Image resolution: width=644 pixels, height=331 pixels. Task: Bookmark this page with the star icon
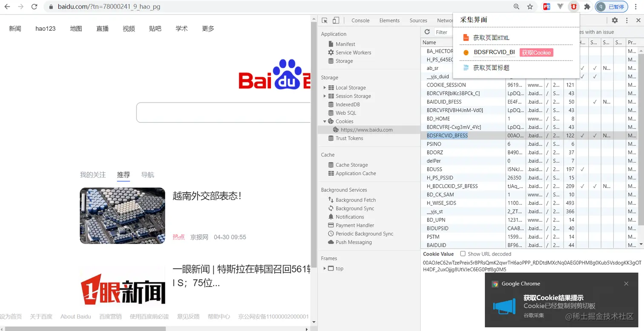pos(530,7)
